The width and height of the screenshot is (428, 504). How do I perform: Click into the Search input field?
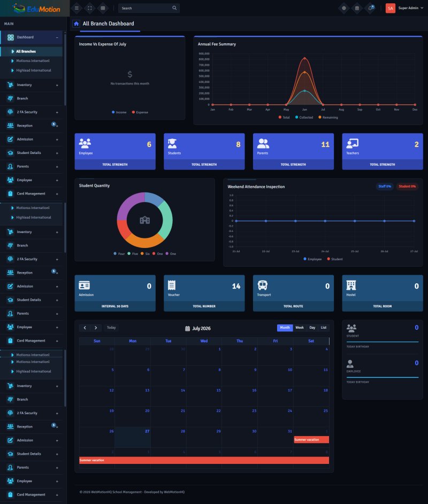[146, 8]
